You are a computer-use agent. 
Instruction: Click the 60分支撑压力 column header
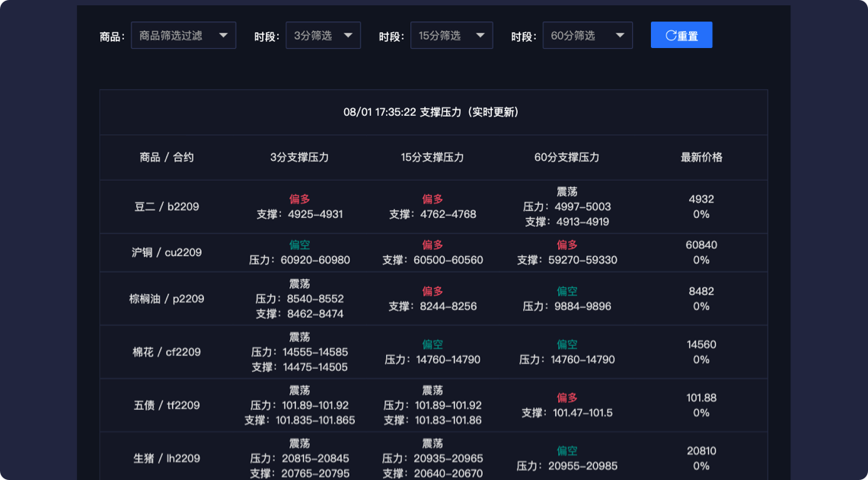(566, 158)
